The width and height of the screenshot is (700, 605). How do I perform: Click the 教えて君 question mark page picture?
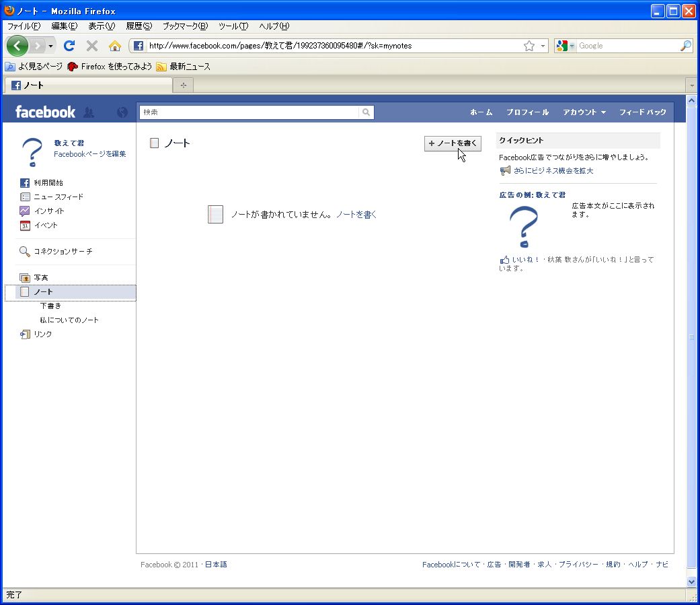(32, 152)
